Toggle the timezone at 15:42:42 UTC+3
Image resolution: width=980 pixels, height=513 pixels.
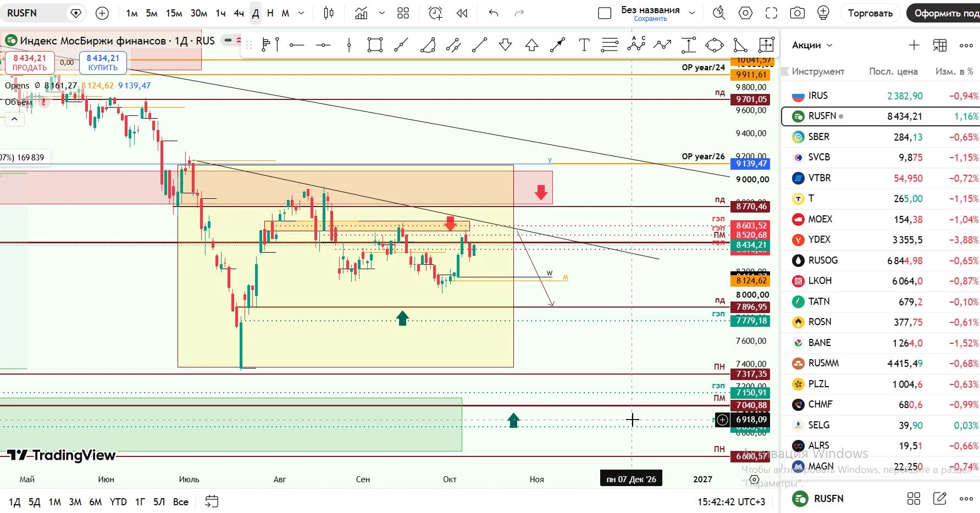[x=731, y=501]
